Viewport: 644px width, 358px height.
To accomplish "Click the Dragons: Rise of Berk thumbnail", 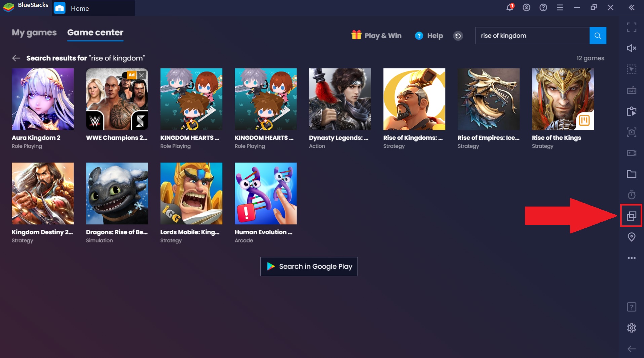I will 117,193.
